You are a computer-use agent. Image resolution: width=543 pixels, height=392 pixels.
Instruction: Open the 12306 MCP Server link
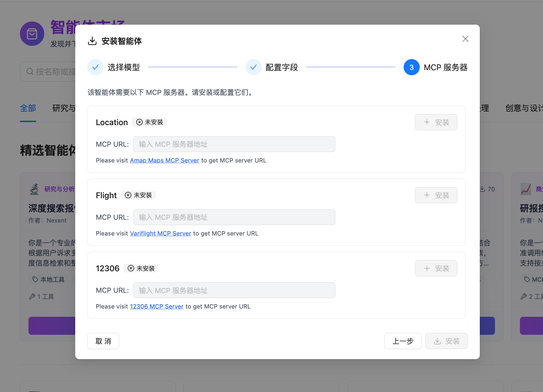156,306
